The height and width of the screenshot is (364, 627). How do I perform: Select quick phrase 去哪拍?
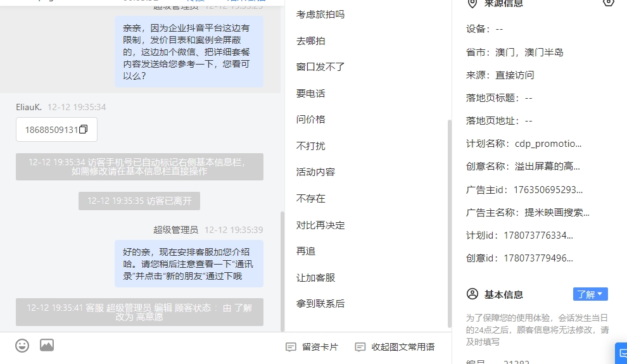pyautogui.click(x=311, y=41)
